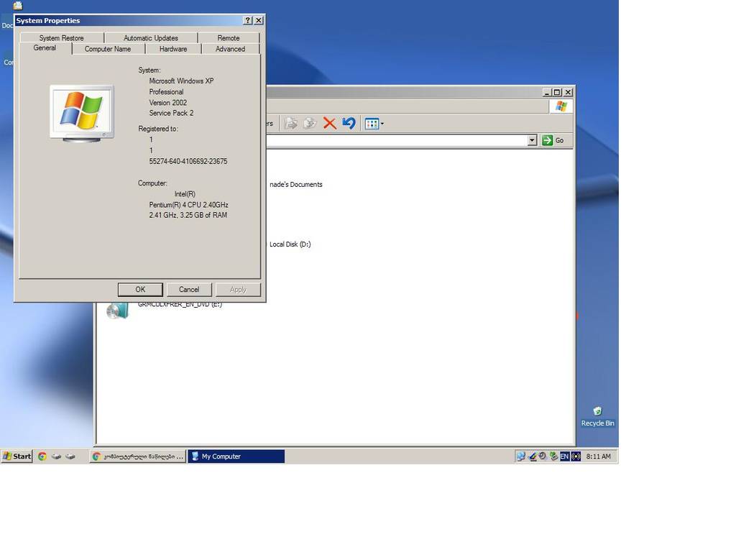Expand the address bar dropdown arrow

[x=532, y=140]
